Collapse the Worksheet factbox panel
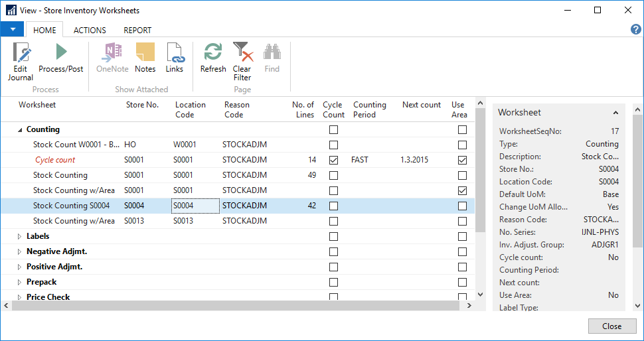This screenshot has width=644, height=341. click(615, 113)
